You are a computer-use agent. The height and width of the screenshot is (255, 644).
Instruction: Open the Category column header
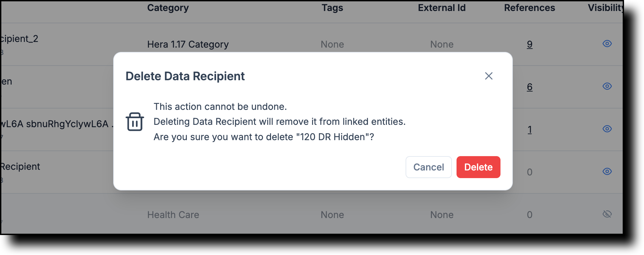tap(168, 8)
